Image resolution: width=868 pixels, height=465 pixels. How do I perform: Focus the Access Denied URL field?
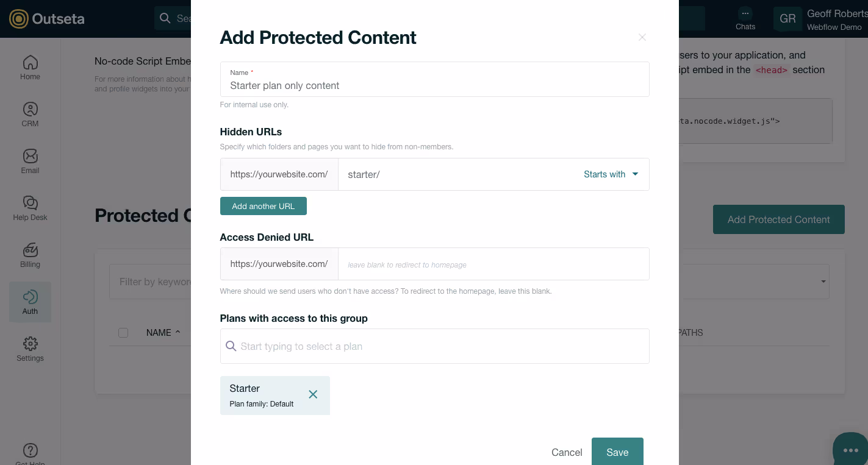pos(493,264)
